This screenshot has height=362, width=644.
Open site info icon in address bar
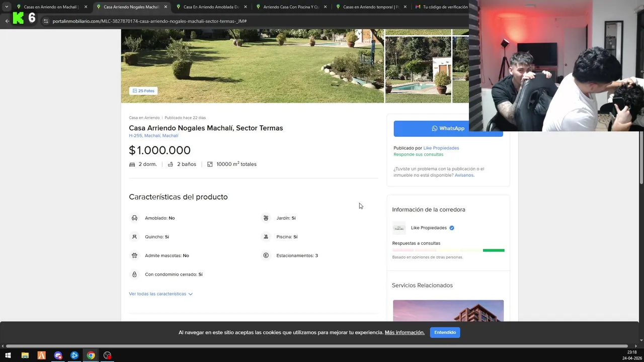[x=45, y=21]
